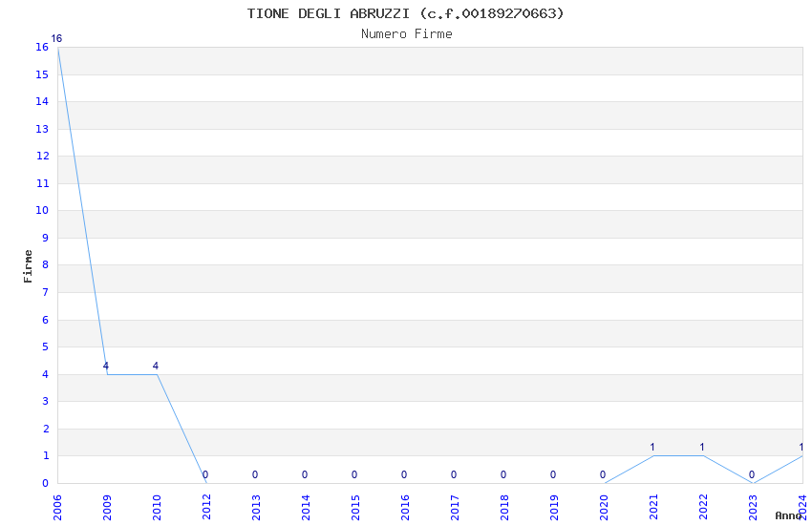Click the data label 16 above 2006
The image size is (812, 525).
tap(56, 39)
